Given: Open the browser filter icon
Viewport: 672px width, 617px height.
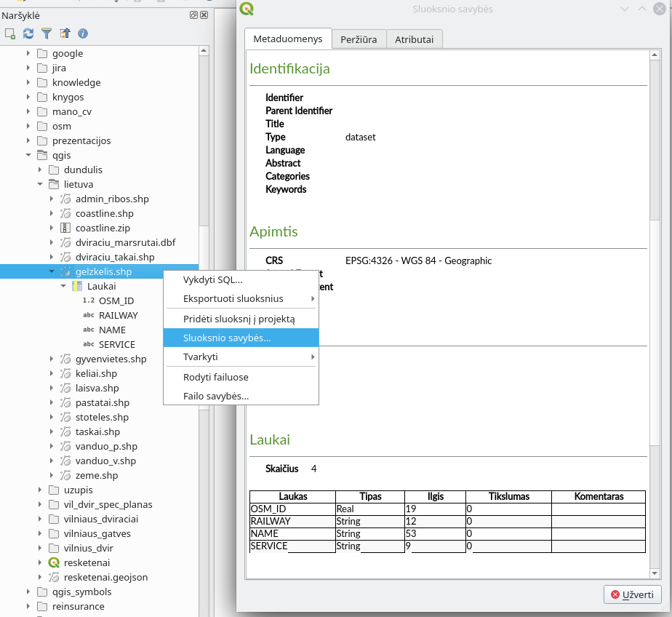Looking at the screenshot, I should point(47,33).
